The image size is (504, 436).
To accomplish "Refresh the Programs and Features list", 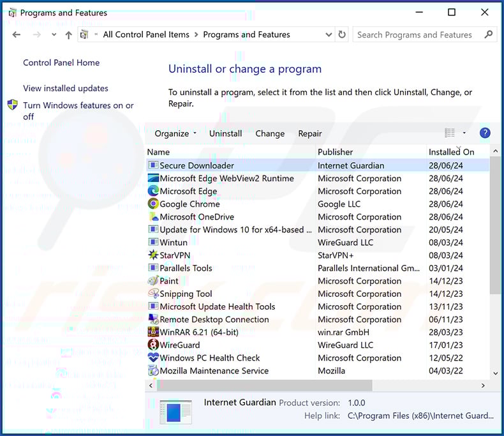I will pos(342,34).
